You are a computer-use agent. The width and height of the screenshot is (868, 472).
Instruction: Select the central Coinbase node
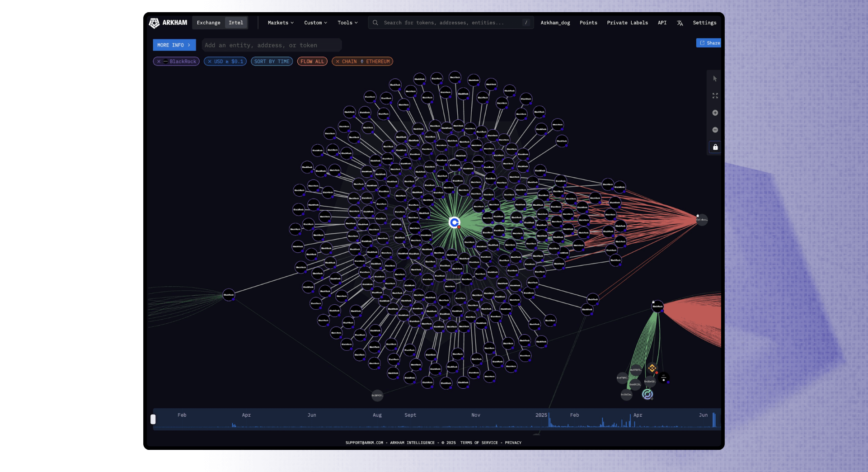coord(454,222)
